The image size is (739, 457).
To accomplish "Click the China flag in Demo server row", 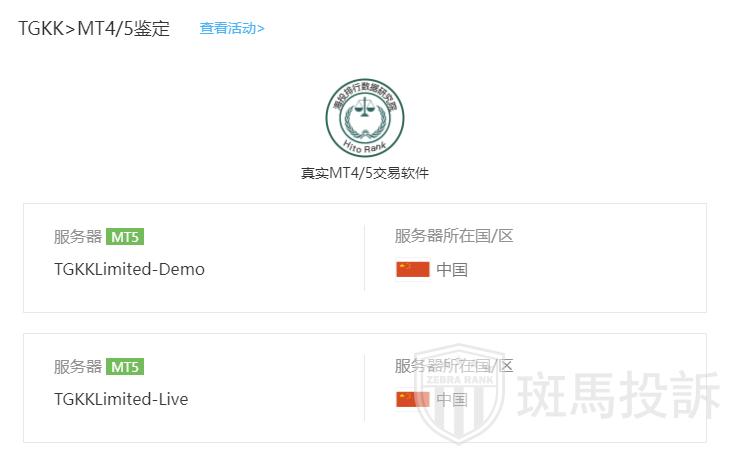I will [x=413, y=269].
